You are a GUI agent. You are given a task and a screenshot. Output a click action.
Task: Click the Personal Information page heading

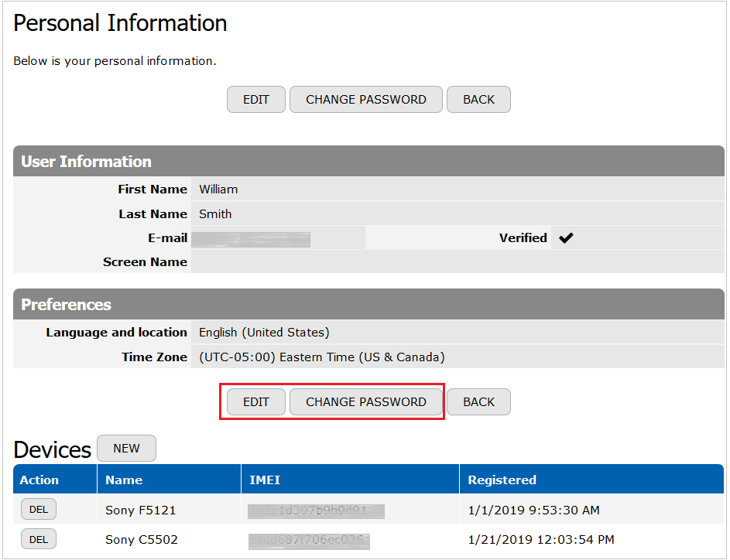tap(120, 23)
